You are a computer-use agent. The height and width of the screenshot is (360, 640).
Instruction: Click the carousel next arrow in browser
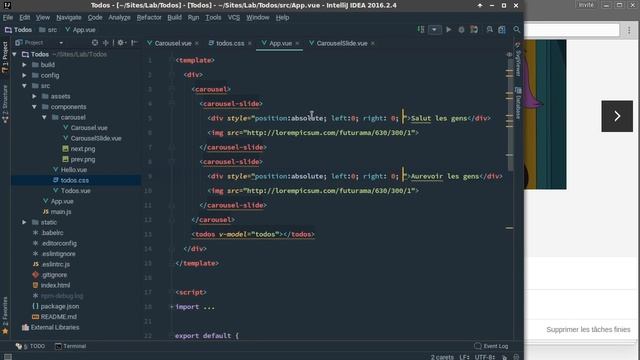point(617,116)
